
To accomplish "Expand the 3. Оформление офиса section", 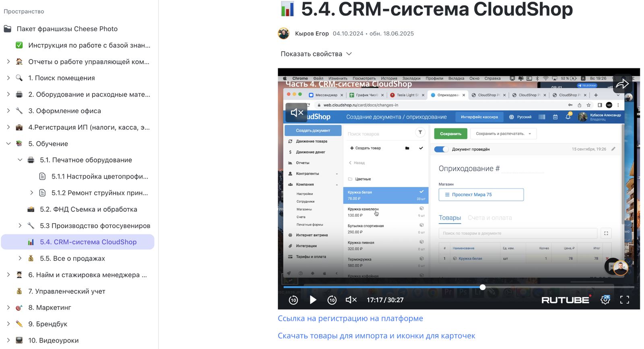I will [8, 111].
